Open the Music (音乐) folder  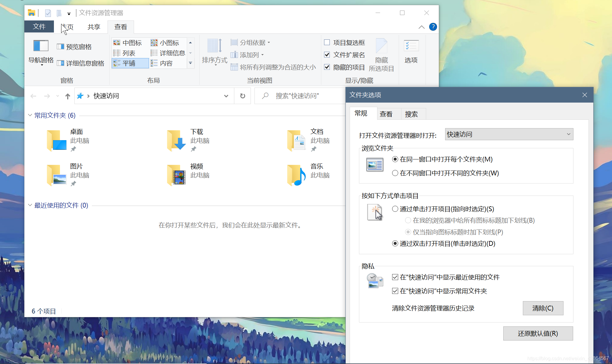point(309,175)
